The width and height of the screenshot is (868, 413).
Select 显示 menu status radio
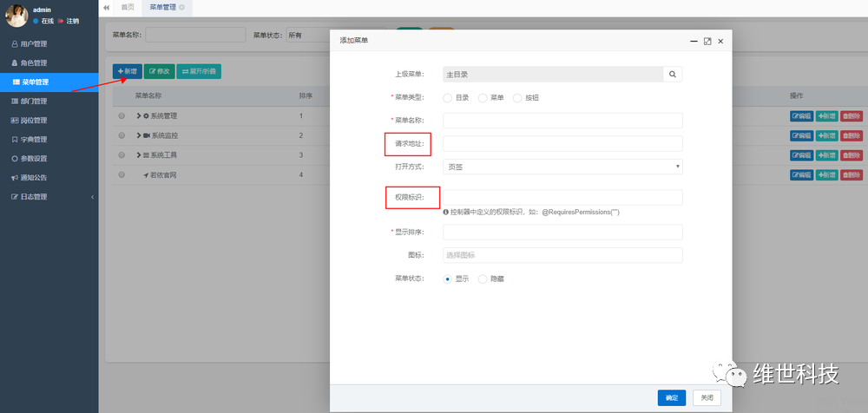coord(447,279)
